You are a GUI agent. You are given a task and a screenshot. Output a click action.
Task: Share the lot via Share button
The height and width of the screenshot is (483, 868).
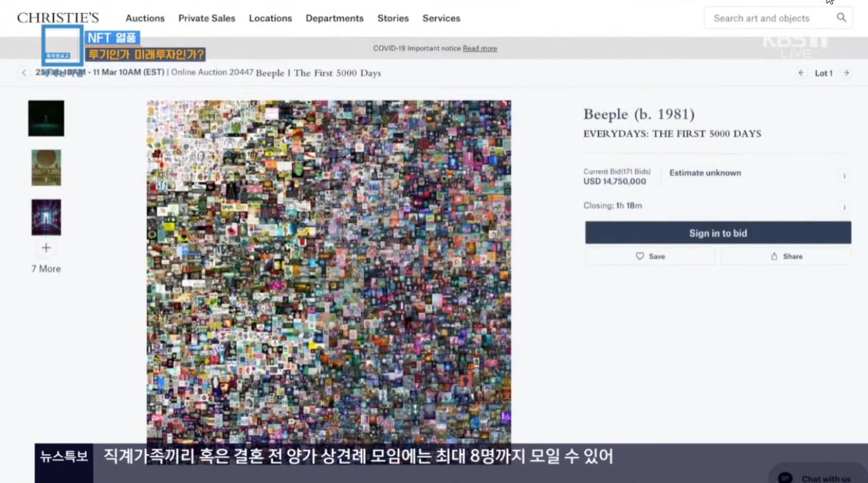tap(786, 256)
